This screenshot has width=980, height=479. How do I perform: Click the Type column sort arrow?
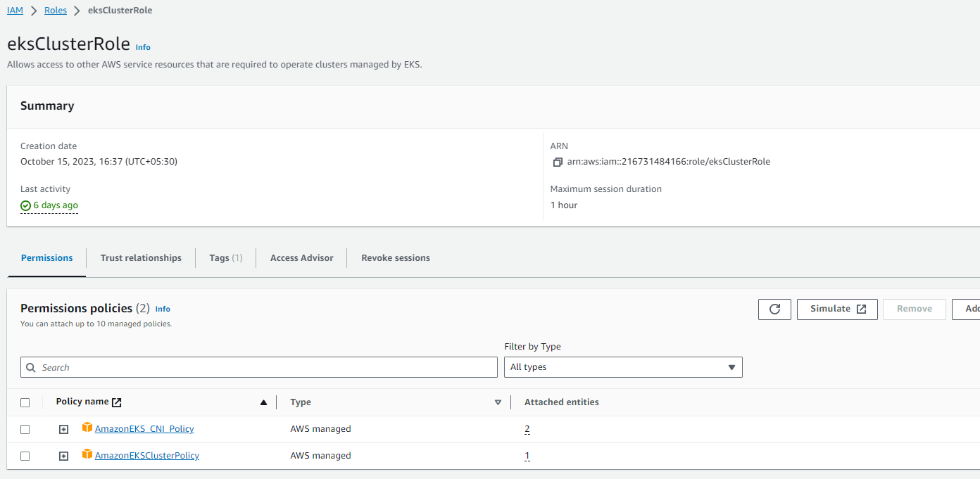498,402
